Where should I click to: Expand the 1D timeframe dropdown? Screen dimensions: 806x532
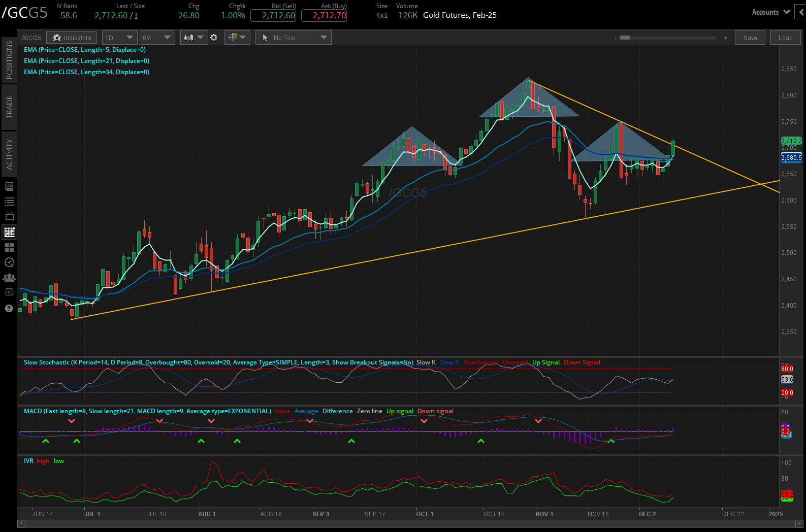119,38
